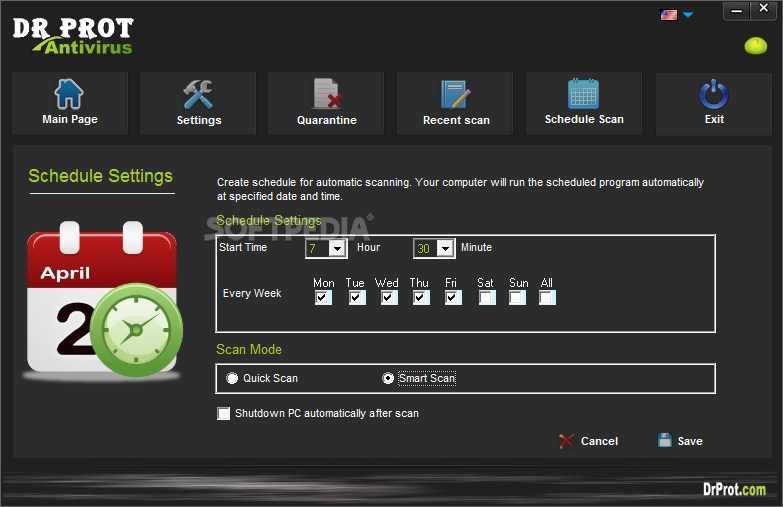Uncheck the Thu checkbox
The width and height of the screenshot is (783, 507).
click(421, 298)
